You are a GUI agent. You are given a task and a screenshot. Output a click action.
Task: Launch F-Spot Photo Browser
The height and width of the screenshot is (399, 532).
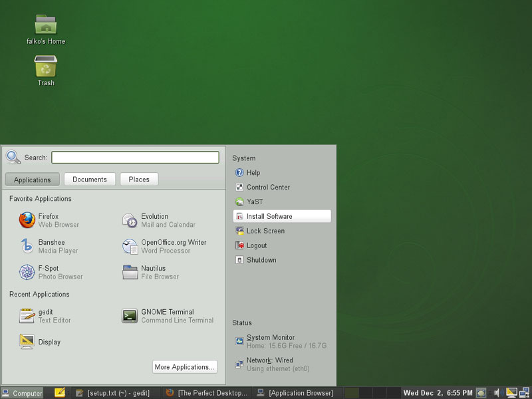pos(51,272)
